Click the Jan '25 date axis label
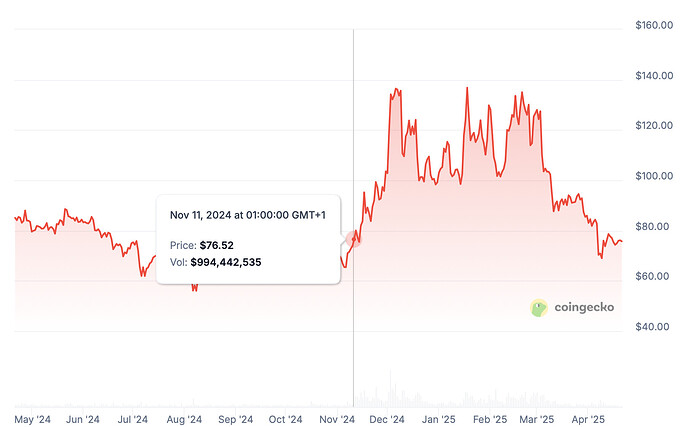 point(438,420)
